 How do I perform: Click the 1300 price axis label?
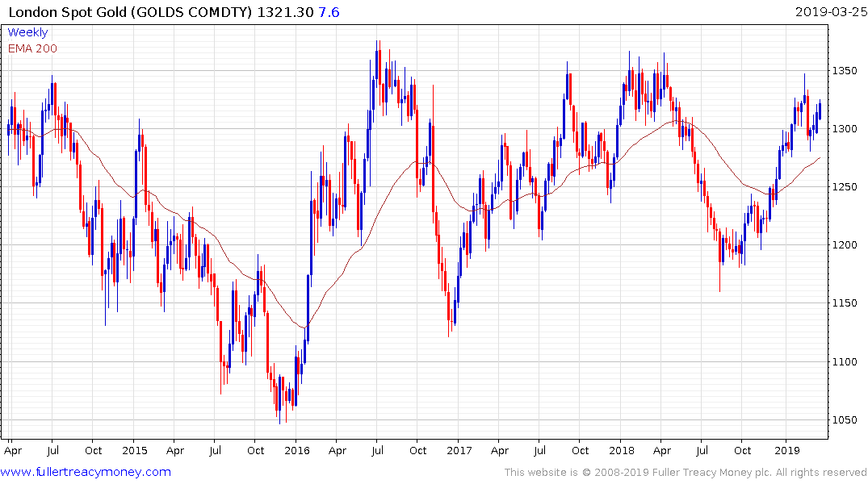click(845, 129)
